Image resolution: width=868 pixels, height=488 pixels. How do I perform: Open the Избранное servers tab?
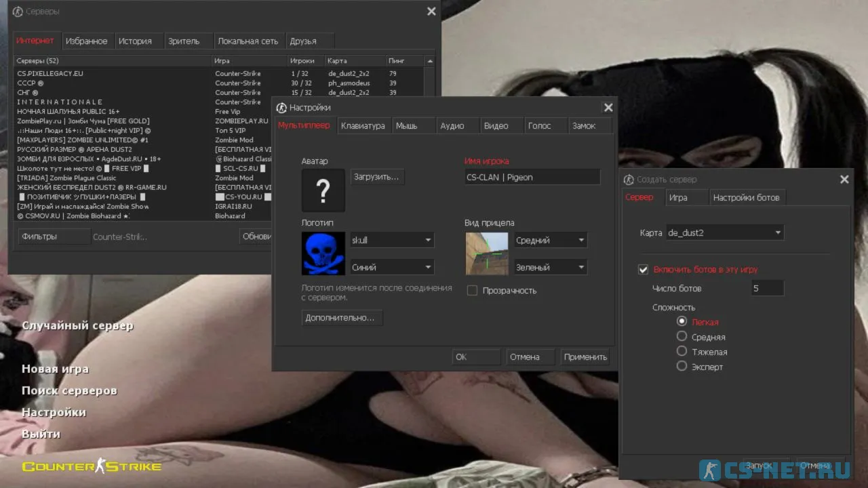pos(86,41)
